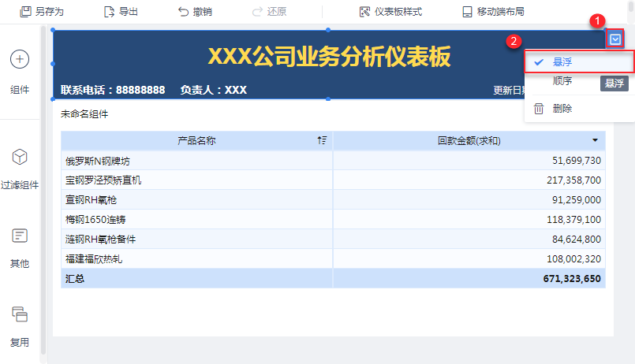This screenshot has width=635, height=364.
Task: Undo with the 撤销 button
Action: pyautogui.click(x=195, y=12)
